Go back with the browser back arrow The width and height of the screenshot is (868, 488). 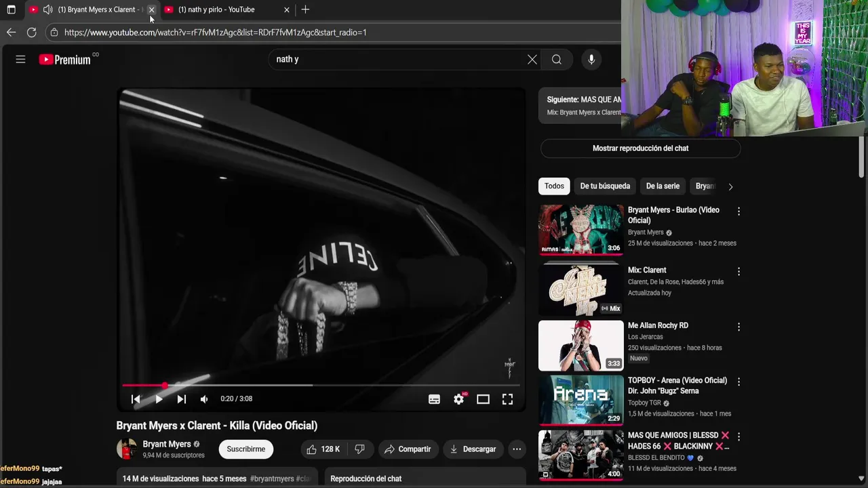(11, 32)
